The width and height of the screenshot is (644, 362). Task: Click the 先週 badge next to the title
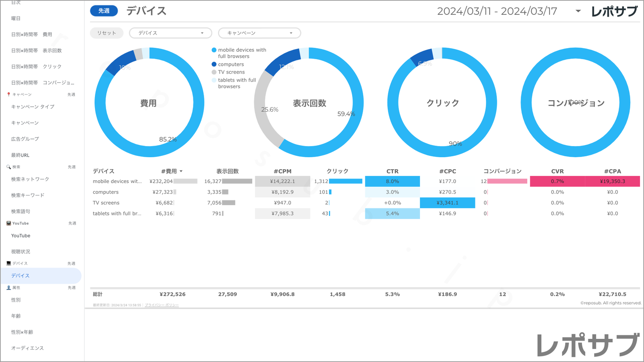tap(104, 11)
